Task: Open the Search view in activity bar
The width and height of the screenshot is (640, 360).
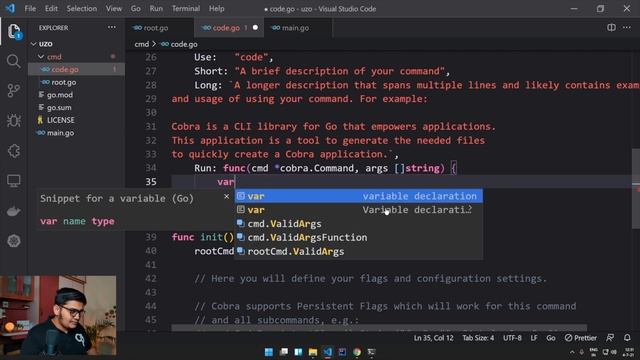Action: [13, 61]
